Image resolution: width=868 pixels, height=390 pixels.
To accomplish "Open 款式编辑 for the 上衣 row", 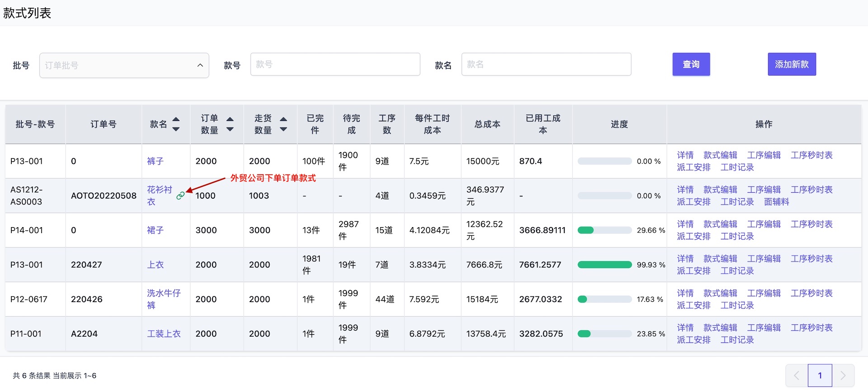I will [x=720, y=259].
